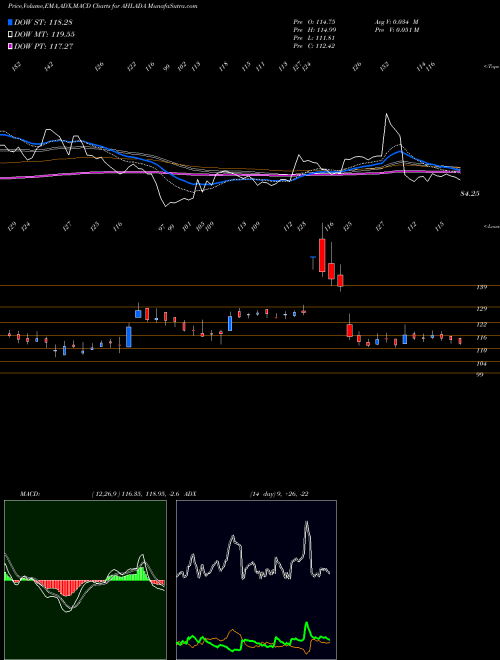This screenshot has height=660, width=500.
Task: Click the magenta DOW PT legend swatch
Action: [10, 46]
